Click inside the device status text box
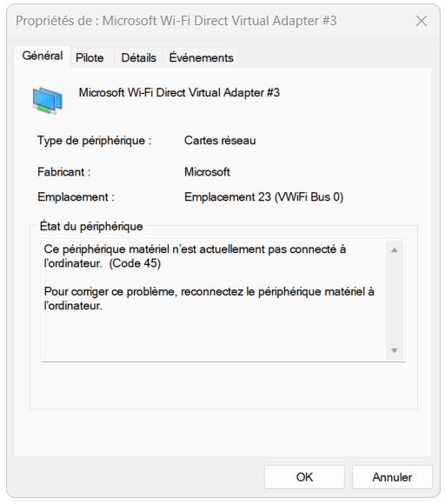The height and width of the screenshot is (504, 445). tap(214, 301)
